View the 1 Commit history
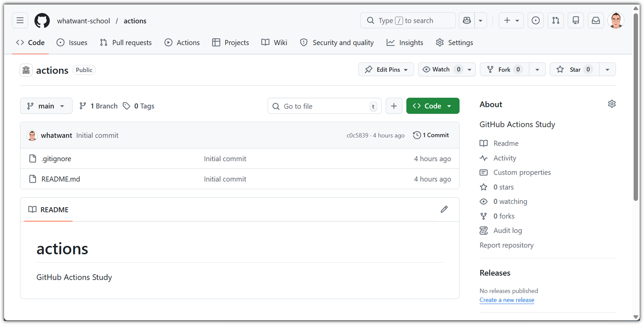The width and height of the screenshot is (644, 325). click(x=431, y=135)
